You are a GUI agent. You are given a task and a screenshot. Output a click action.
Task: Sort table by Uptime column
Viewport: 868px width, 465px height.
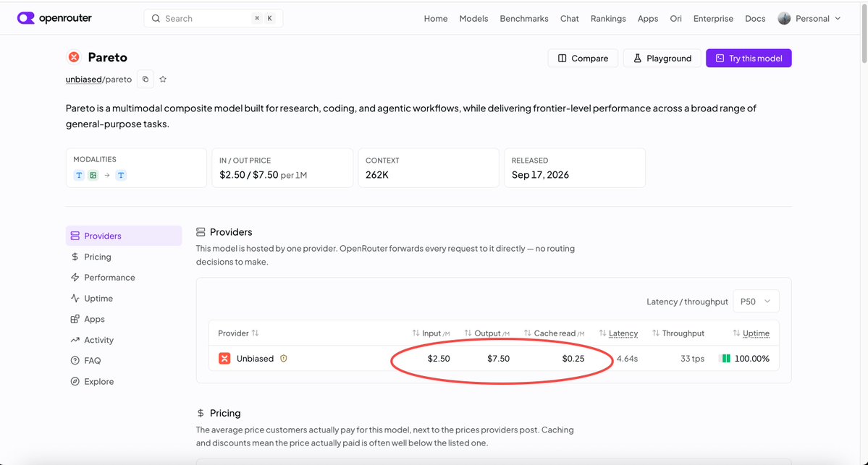point(751,333)
